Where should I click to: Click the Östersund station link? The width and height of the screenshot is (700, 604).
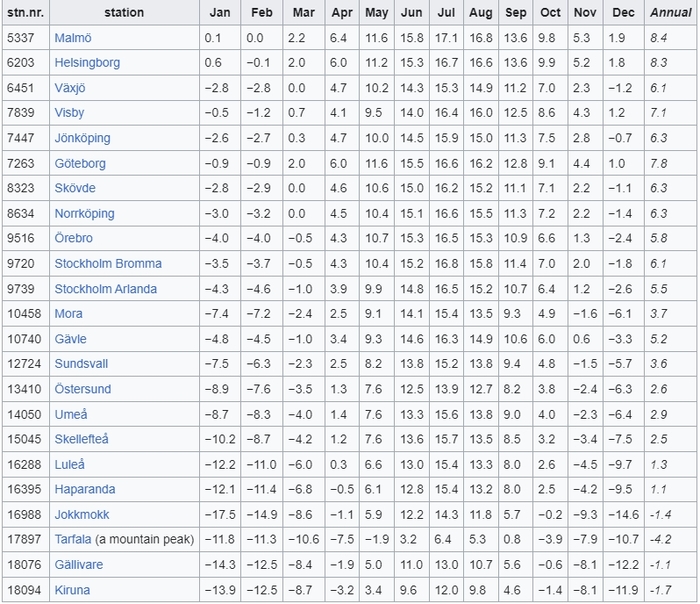[83, 389]
